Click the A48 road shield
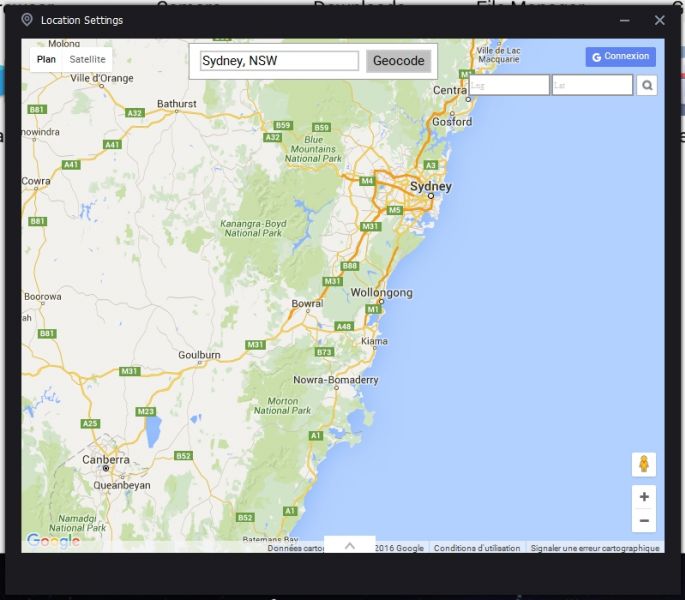Image resolution: width=685 pixels, height=600 pixels. pos(344,326)
